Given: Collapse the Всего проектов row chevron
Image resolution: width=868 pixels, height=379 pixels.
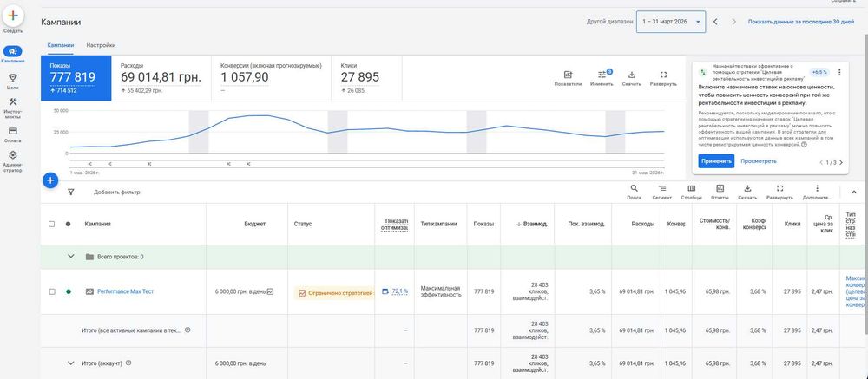Looking at the screenshot, I should pyautogui.click(x=70, y=257).
